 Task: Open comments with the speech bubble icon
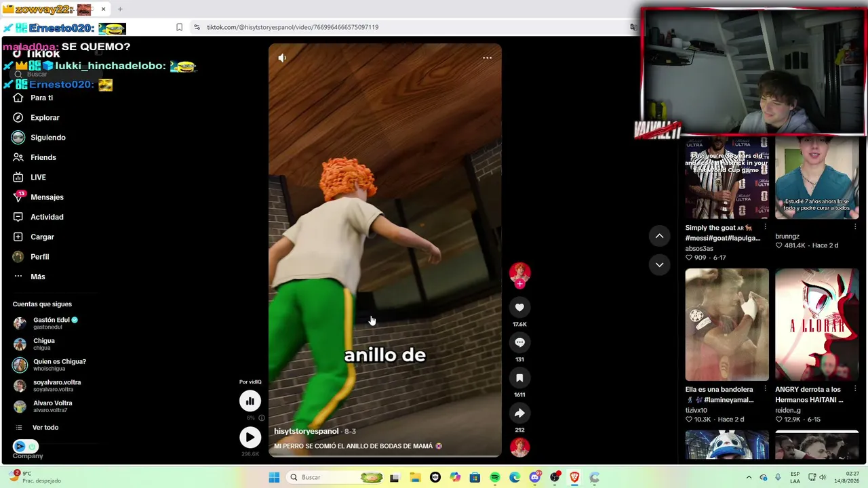519,343
